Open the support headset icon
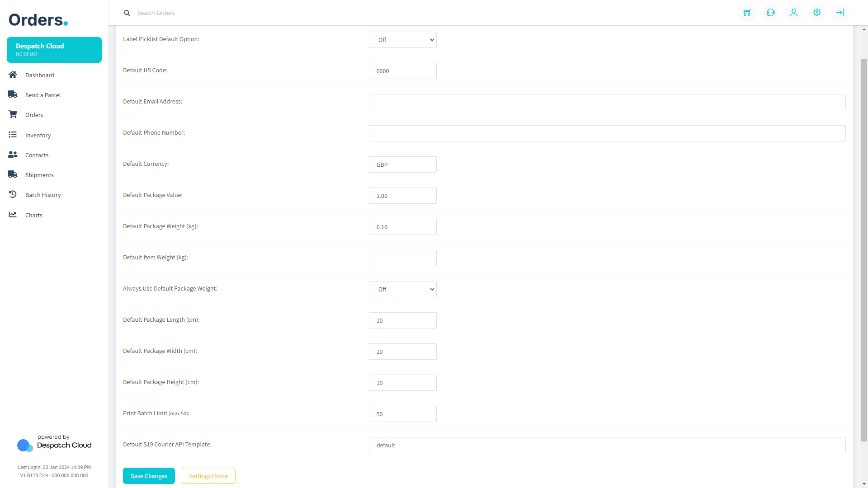 tap(770, 13)
